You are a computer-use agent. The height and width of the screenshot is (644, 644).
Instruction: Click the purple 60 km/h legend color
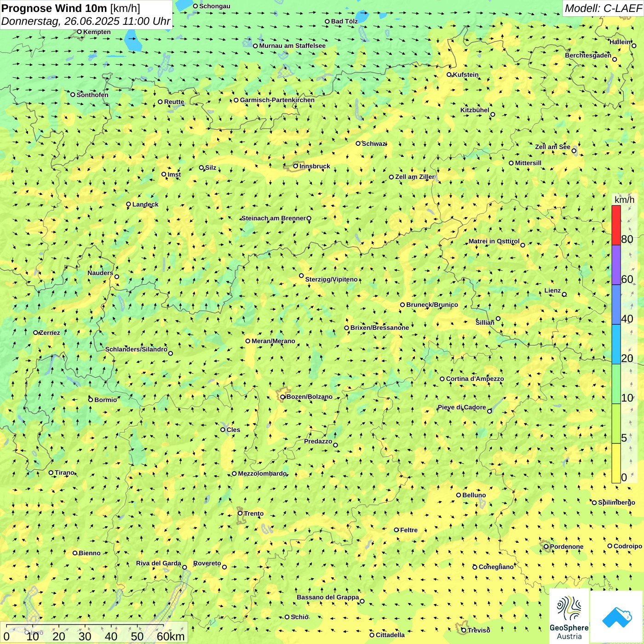(x=616, y=265)
